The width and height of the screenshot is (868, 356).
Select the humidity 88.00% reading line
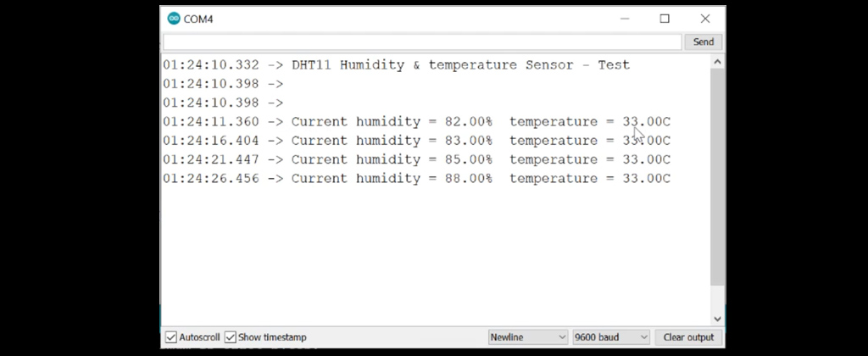[x=416, y=178]
